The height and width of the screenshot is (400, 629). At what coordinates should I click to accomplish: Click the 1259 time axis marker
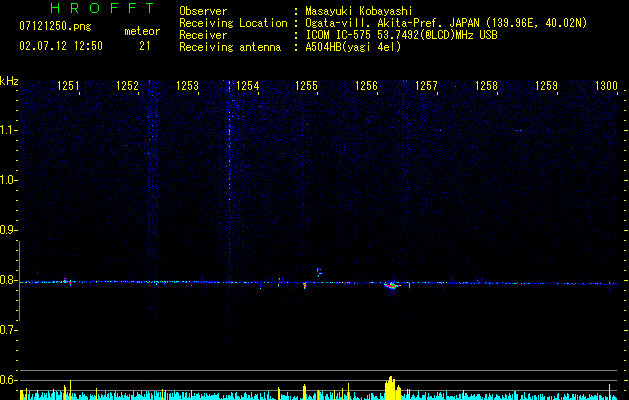pos(546,86)
